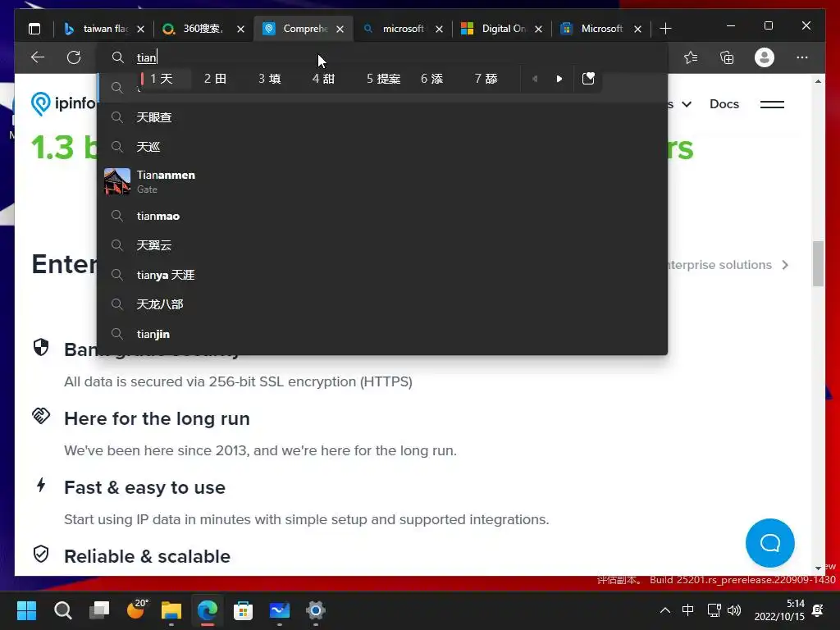Choose IME candidate 6 添

click(x=431, y=79)
